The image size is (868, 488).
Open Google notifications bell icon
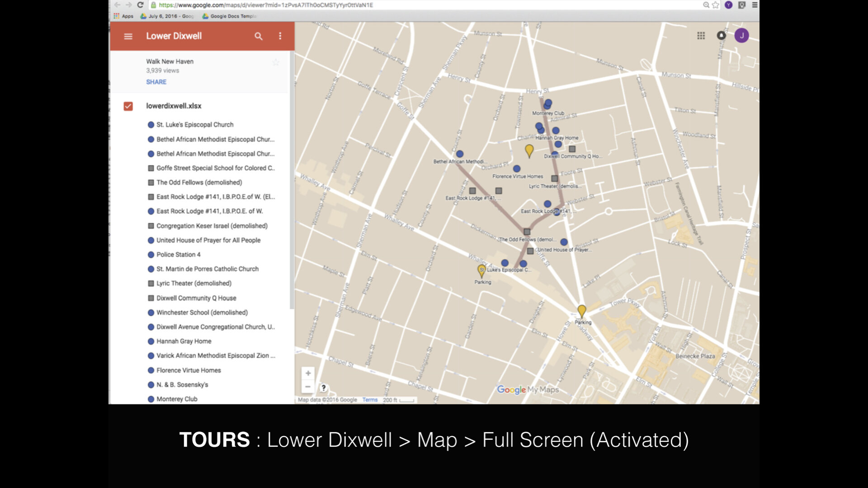[x=722, y=35]
